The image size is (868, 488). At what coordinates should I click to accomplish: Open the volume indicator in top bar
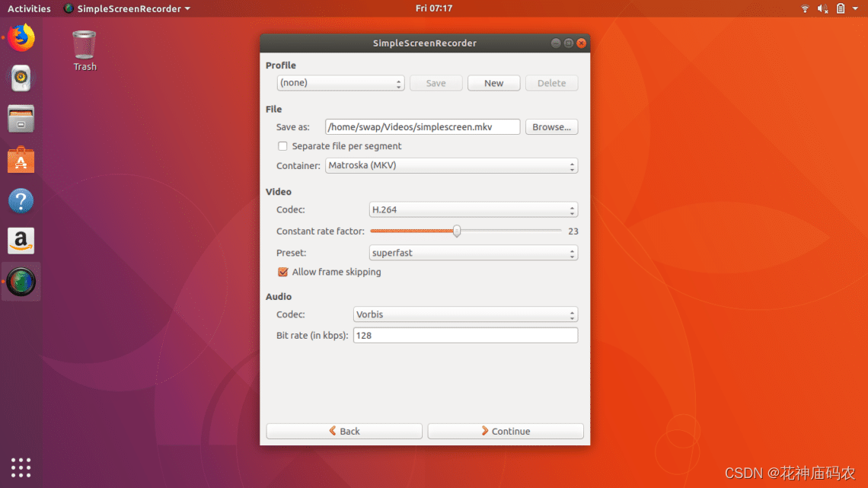[x=822, y=8]
